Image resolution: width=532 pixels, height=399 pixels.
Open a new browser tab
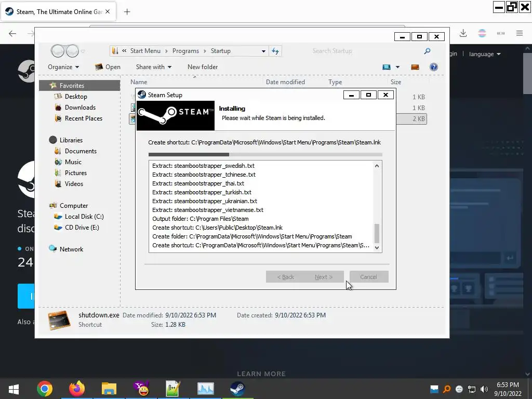(127, 12)
